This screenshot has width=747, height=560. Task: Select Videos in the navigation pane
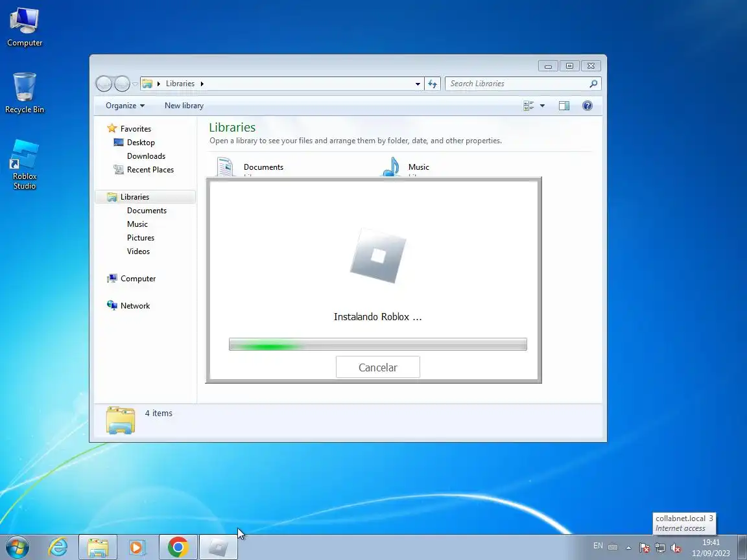point(138,251)
